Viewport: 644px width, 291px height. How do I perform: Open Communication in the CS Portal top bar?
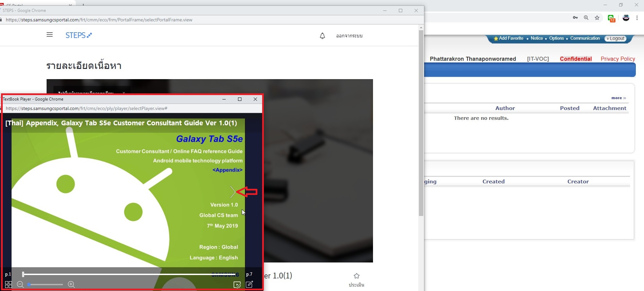(585, 38)
